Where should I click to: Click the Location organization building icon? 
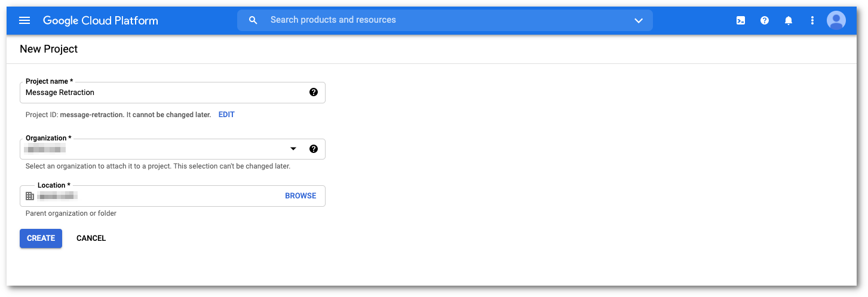(x=30, y=196)
